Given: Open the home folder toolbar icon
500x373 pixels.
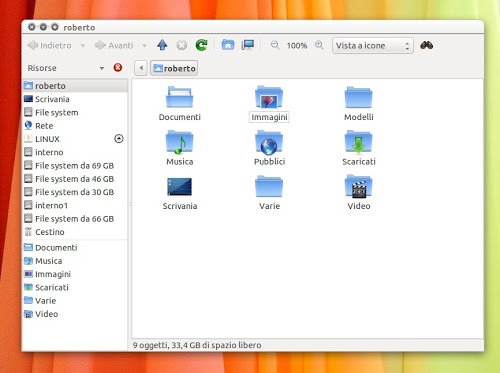Looking at the screenshot, I should click(228, 45).
